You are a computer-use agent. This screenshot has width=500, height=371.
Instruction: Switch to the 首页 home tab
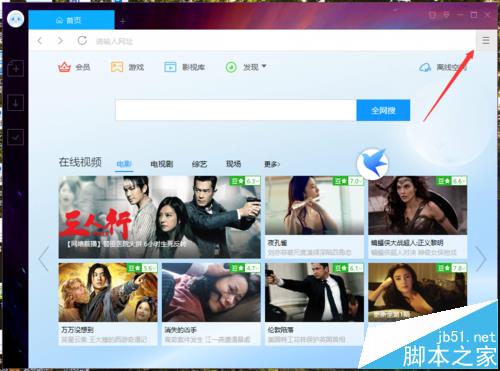[71, 20]
